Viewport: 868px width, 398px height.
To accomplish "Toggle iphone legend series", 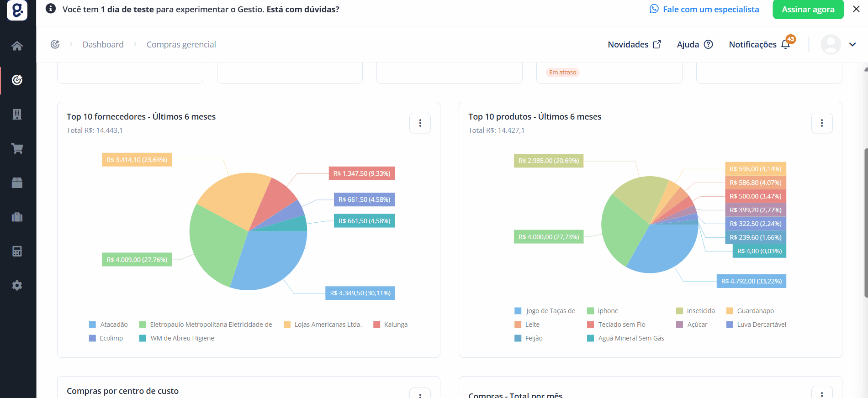I will click(603, 311).
